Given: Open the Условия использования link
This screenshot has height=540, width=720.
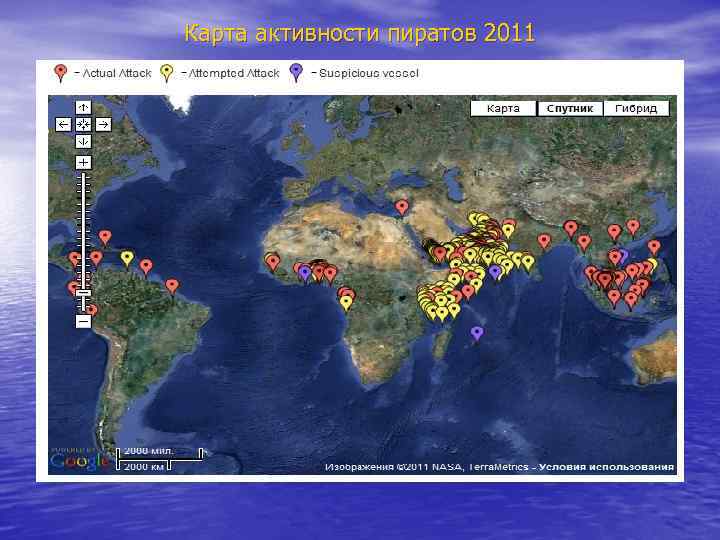Looking at the screenshot, I should point(606,467).
